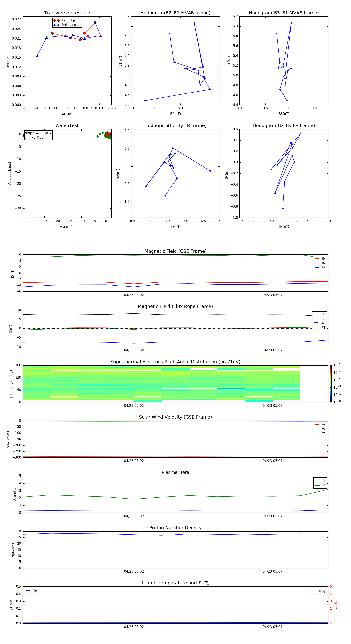Click the 'Vy' legend entry
The height and width of the screenshot is (644, 351).
[x=320, y=429]
